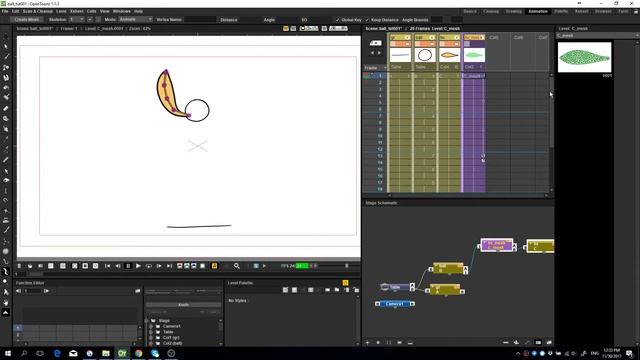
Task: Click the purple mesh node in Stage Schematic
Action: (x=497, y=245)
